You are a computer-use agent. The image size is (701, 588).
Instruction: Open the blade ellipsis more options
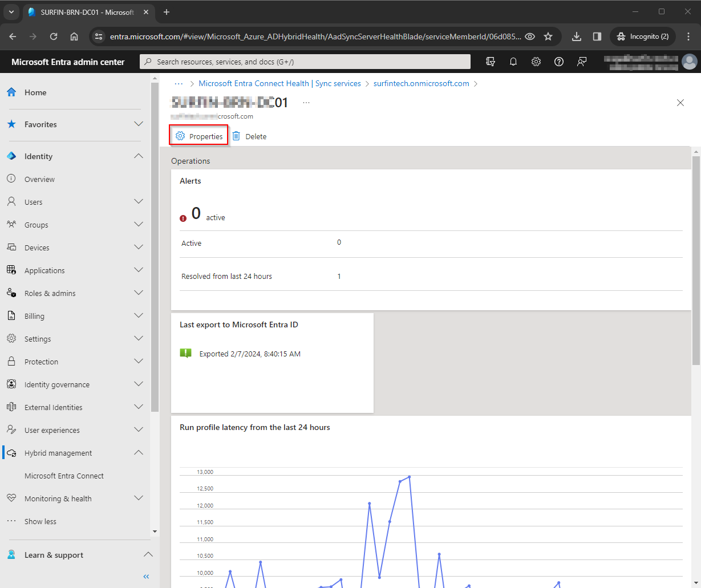[x=306, y=103]
